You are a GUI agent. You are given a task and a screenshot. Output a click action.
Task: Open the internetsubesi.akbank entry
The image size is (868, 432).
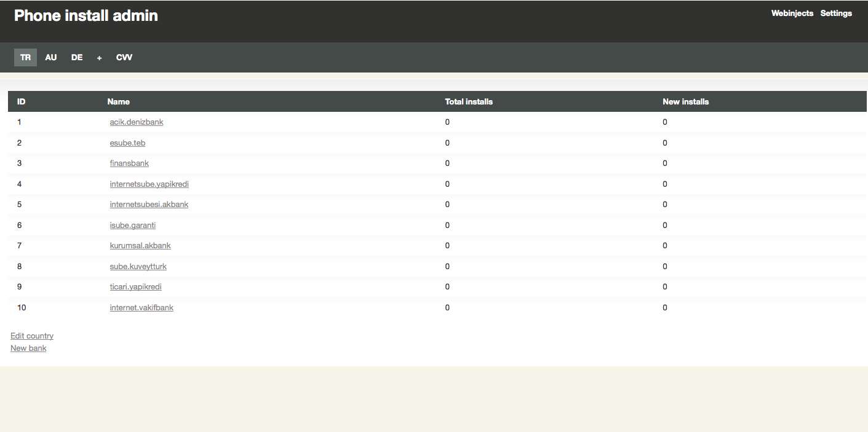tap(149, 205)
